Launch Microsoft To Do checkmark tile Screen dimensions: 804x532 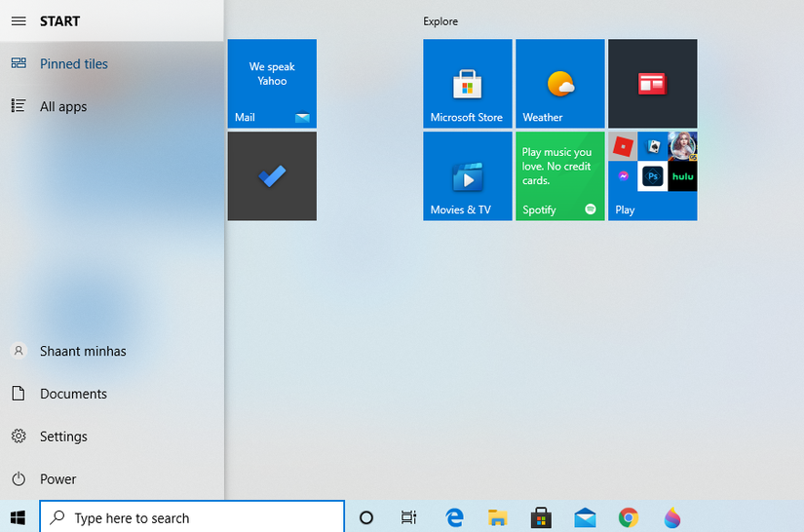[x=272, y=176]
